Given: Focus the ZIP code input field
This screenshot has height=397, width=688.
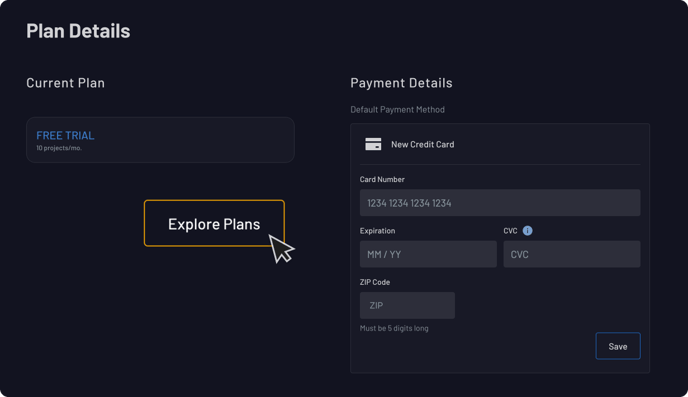Looking at the screenshot, I should pyautogui.click(x=407, y=305).
